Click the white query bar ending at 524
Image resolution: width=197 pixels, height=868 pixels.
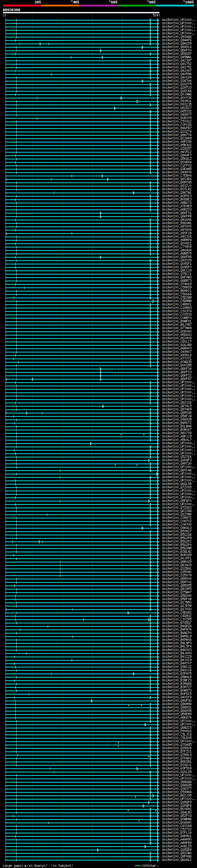81,13
